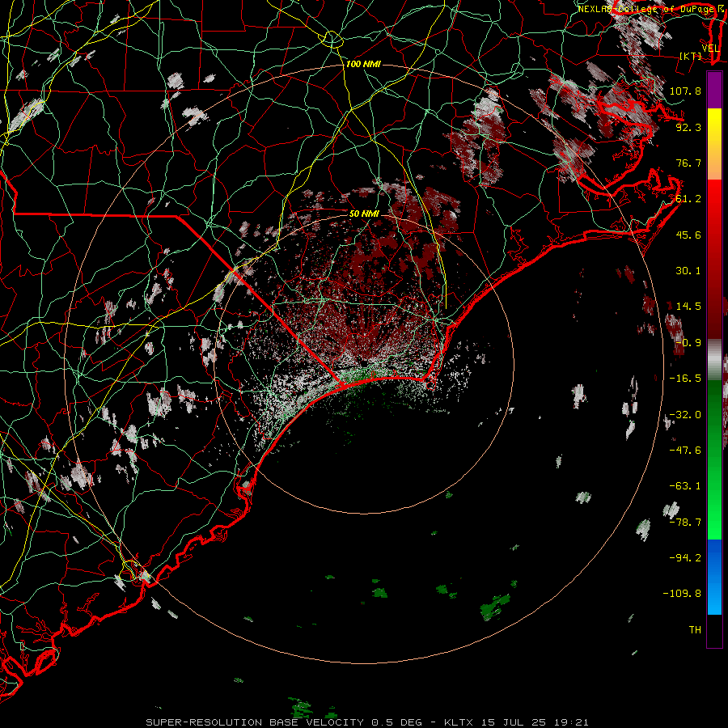Click the 92.3 velocity scale value
Screen dimensions: 728x728
tap(688, 127)
